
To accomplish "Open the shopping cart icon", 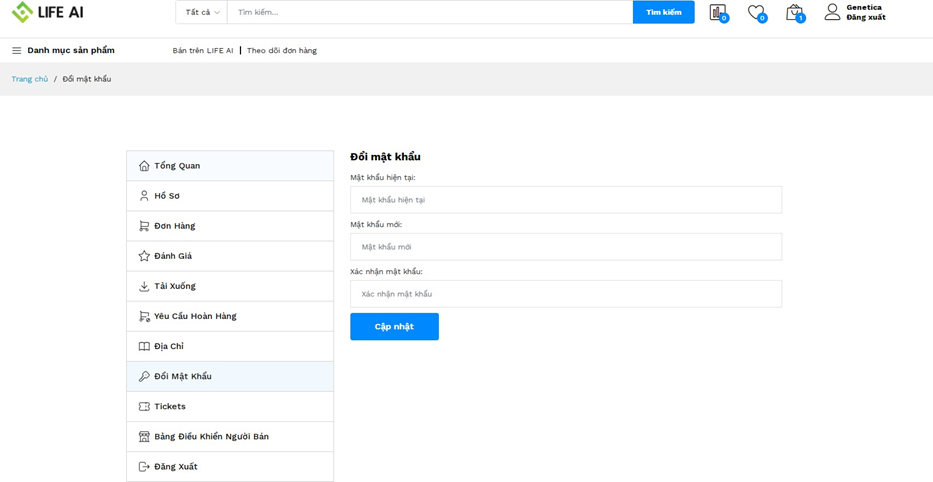I will tap(794, 12).
